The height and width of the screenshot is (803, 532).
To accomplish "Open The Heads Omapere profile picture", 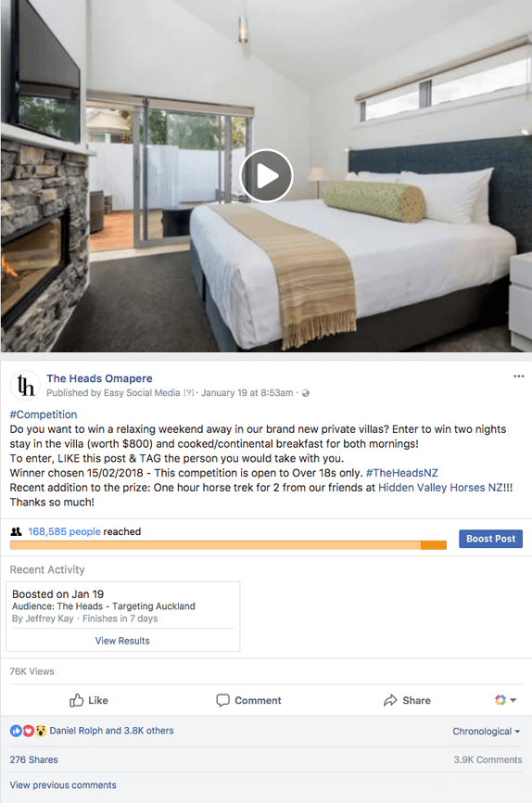I will 25,385.
